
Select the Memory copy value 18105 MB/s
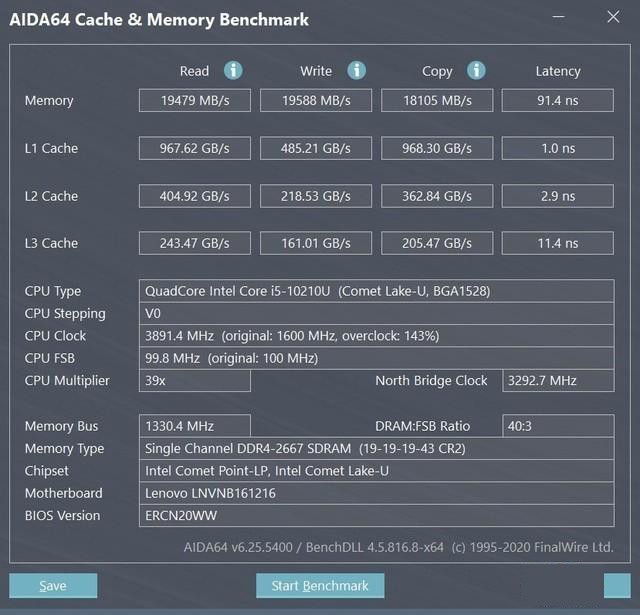tap(437, 100)
